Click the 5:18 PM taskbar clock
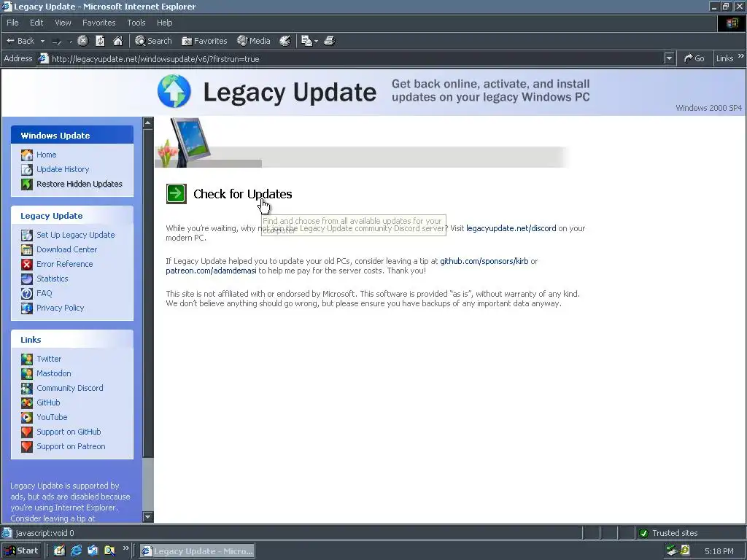This screenshot has height=560, width=747. (x=719, y=551)
